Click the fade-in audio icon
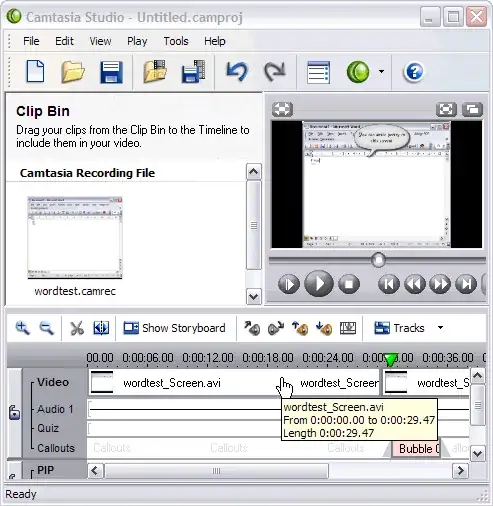 coord(252,328)
